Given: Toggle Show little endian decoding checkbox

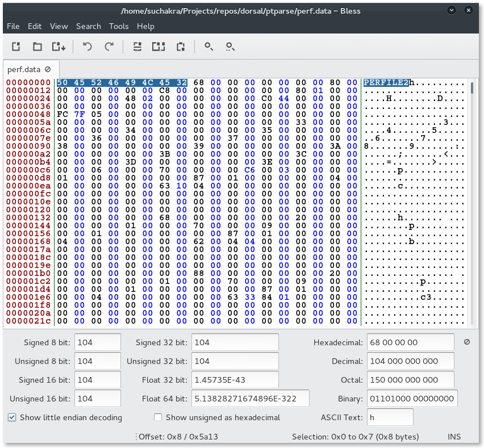Looking at the screenshot, I should pos(12,417).
